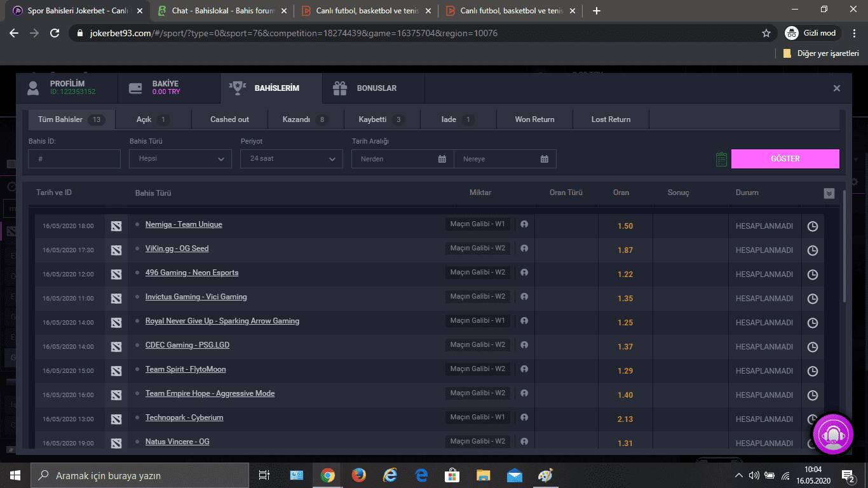The width and height of the screenshot is (868, 488).
Task: Open live support headset chat button
Action: click(x=833, y=434)
